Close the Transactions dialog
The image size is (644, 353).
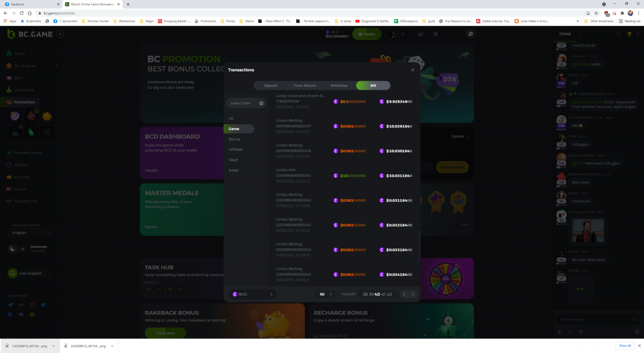click(413, 70)
